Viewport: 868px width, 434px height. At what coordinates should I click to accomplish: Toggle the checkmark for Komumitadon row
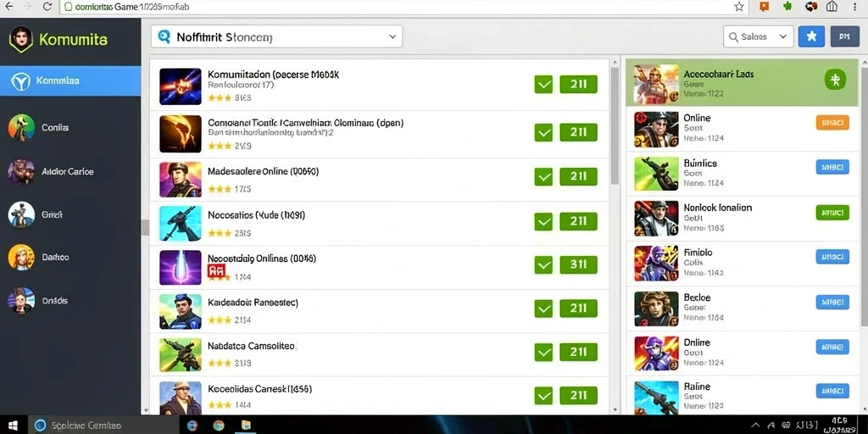[x=543, y=85]
